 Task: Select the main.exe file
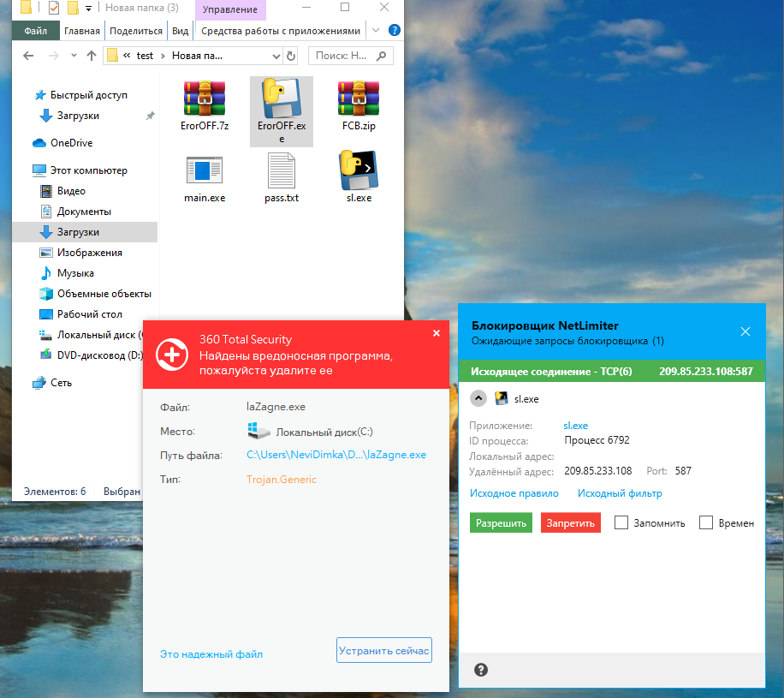pos(205,177)
